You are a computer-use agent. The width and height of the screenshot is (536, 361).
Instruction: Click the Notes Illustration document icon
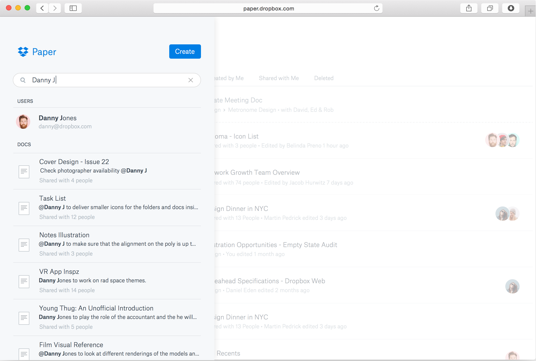point(24,245)
